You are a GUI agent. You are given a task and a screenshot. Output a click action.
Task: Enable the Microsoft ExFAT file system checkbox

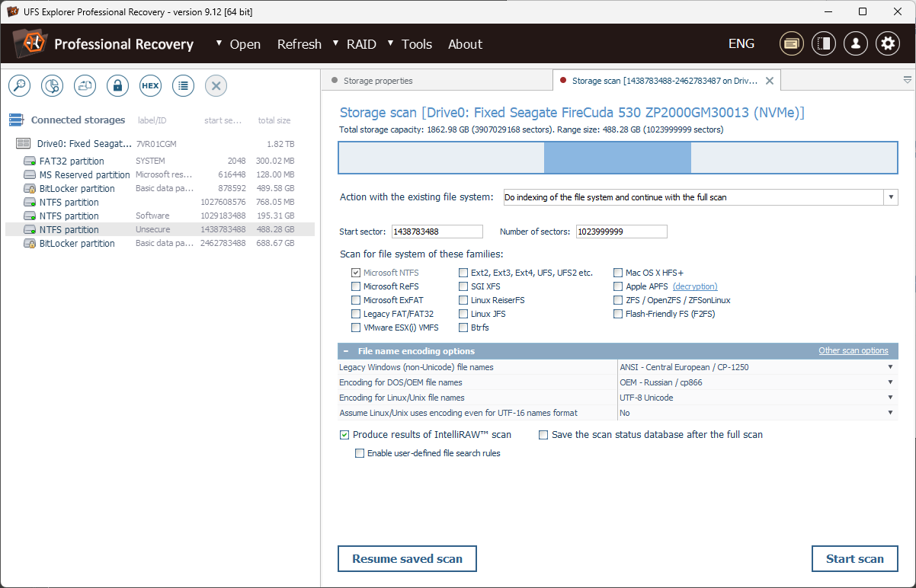click(x=355, y=299)
